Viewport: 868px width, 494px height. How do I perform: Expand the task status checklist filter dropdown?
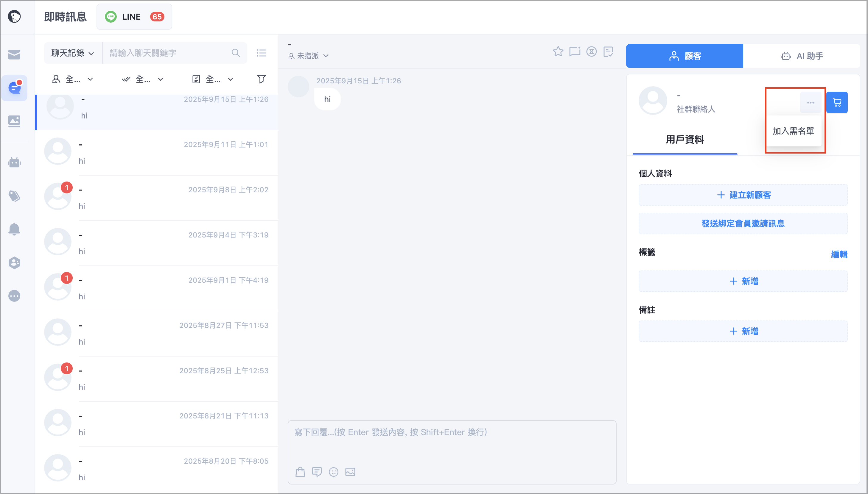coord(213,79)
